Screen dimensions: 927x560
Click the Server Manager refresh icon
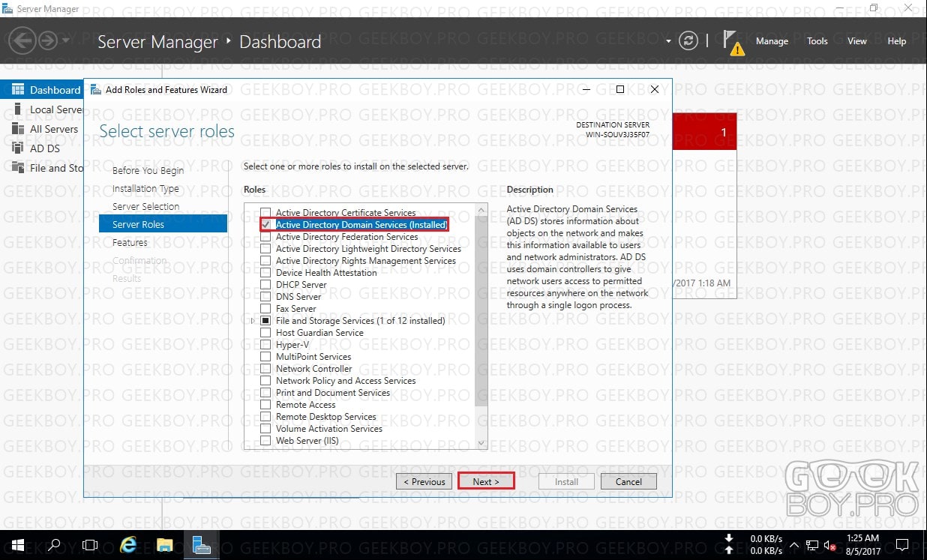click(688, 41)
